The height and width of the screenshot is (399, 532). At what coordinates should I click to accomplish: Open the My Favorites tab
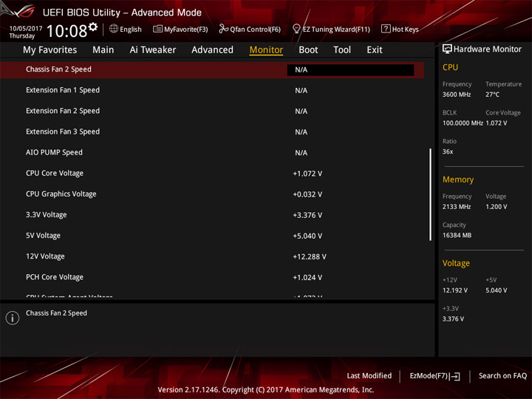[50, 50]
